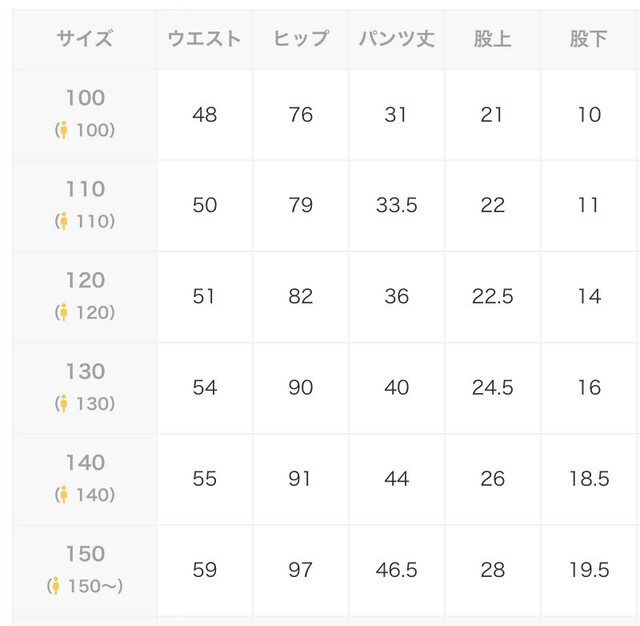Click the size 130 row label
The width and height of the screenshot is (640, 626).
click(85, 372)
